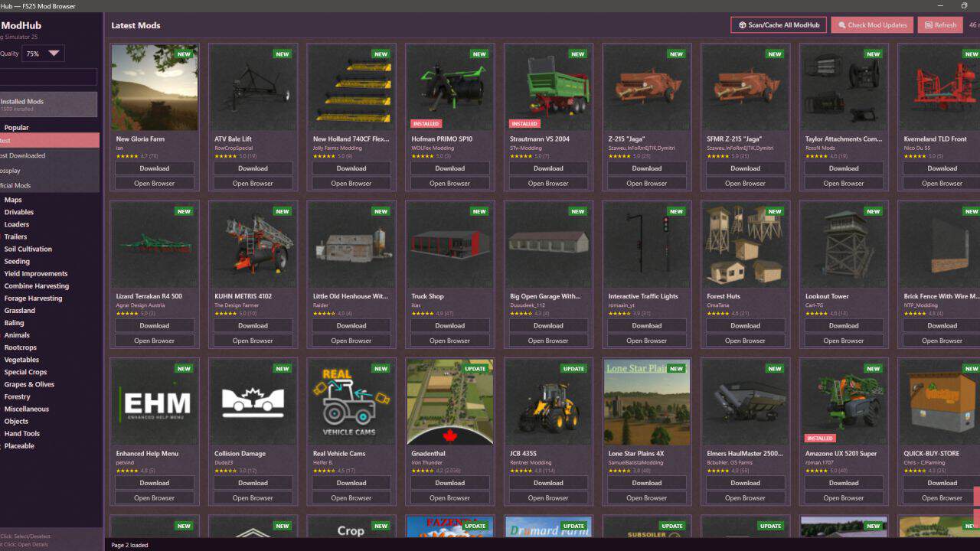Select the Popular sidebar entry
This screenshot has height=551, width=980.
tap(17, 128)
